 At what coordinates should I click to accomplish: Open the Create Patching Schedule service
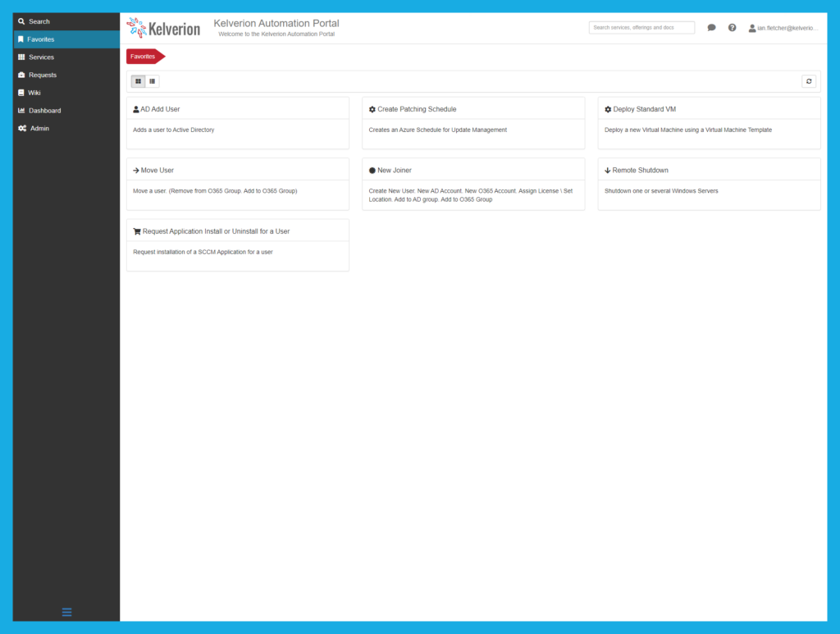(x=417, y=109)
